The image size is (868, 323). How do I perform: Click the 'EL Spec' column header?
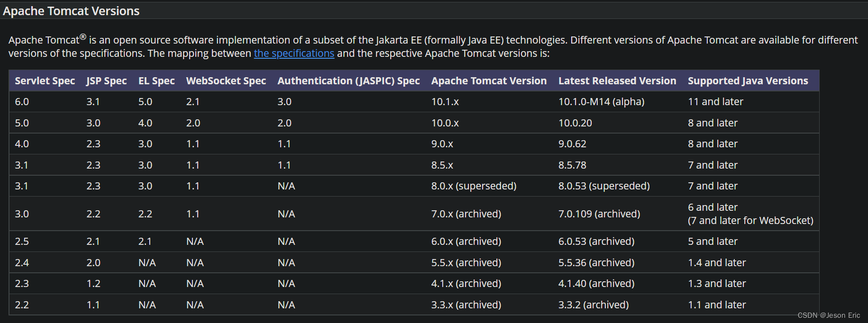(x=156, y=81)
